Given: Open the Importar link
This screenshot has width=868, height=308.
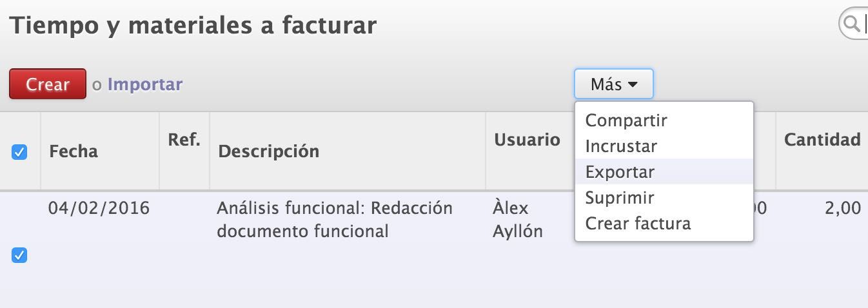Looking at the screenshot, I should (145, 84).
